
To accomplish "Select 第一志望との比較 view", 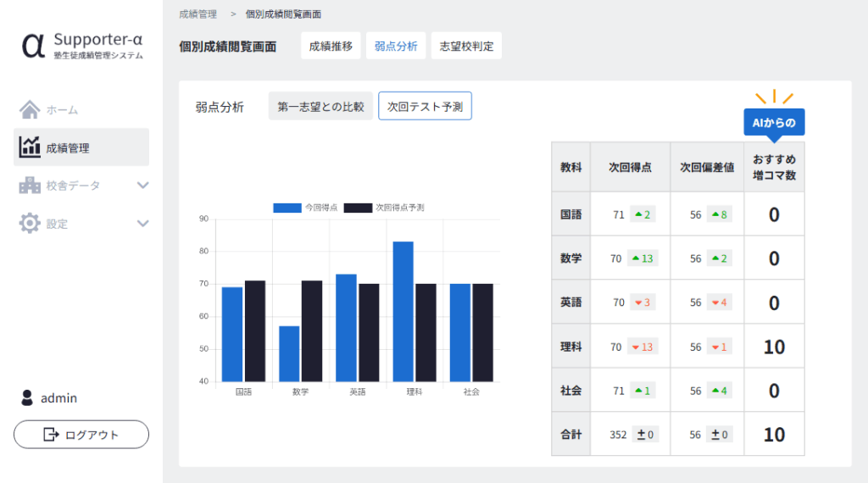I will point(320,106).
